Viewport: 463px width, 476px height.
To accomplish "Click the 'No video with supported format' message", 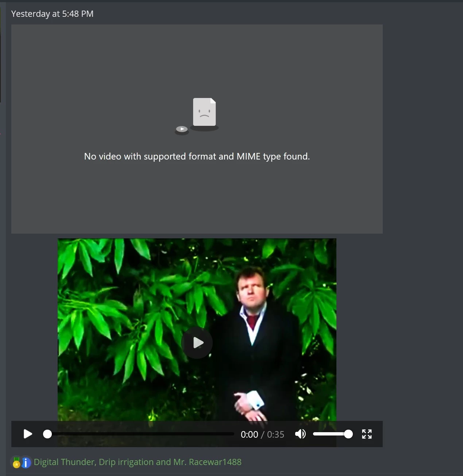I will click(x=197, y=156).
